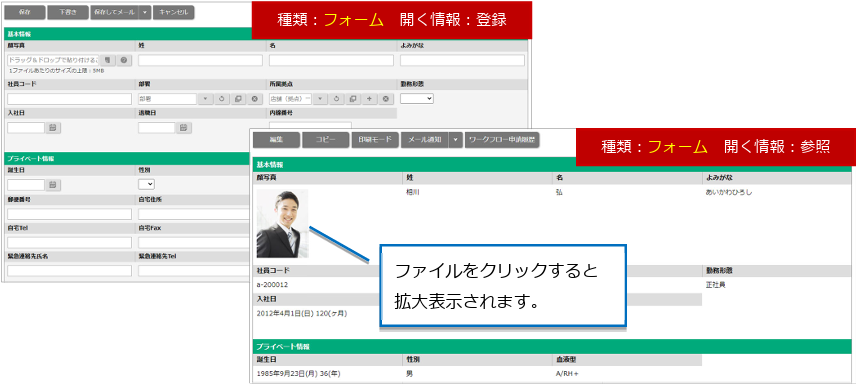Click 保存してメール button
856x387 pixels.
tap(114, 13)
